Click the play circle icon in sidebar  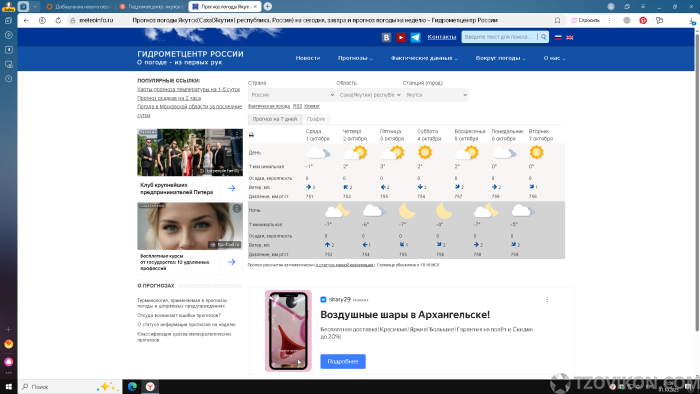pyautogui.click(x=8, y=35)
